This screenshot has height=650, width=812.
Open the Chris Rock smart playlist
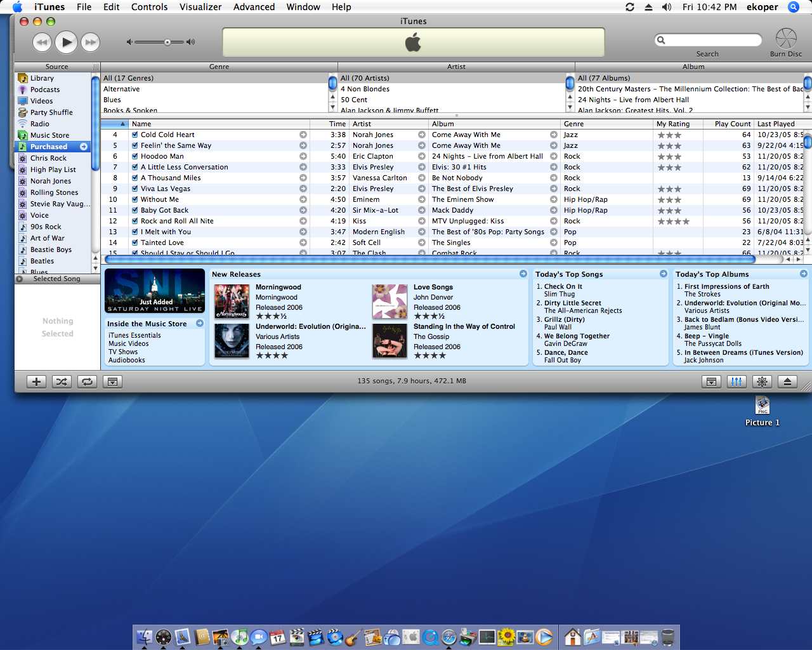coord(48,158)
